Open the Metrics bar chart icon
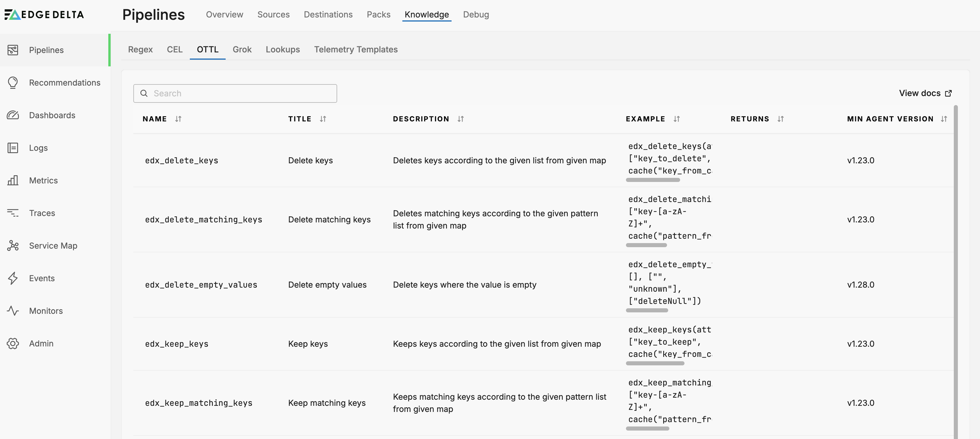 [13, 180]
